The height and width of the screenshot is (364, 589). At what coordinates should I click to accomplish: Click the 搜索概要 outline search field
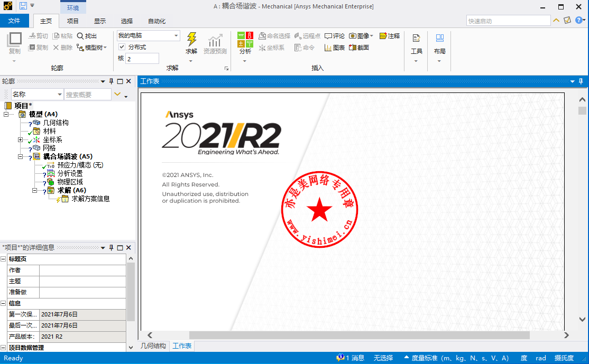click(x=88, y=95)
